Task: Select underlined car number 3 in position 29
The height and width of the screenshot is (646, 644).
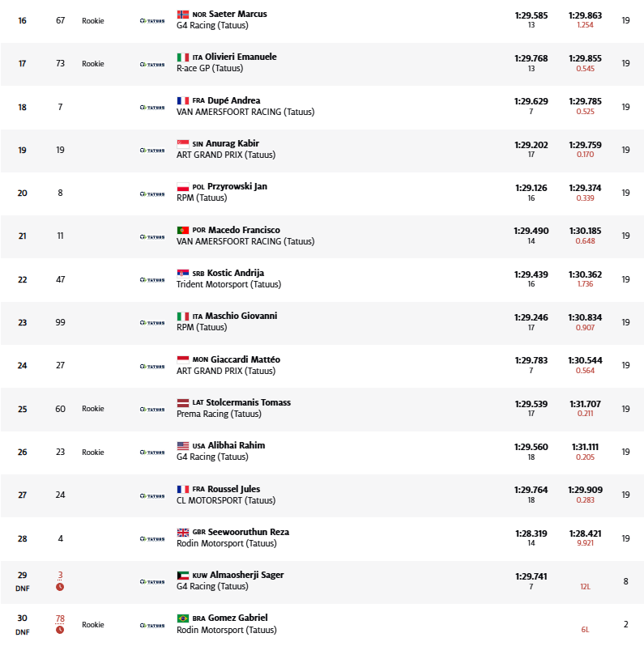Action: 60,575
